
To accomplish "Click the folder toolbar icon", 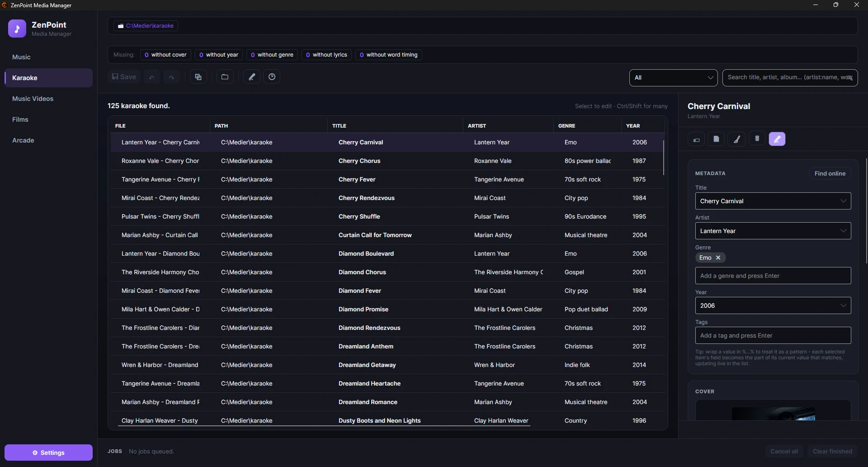I will [225, 77].
